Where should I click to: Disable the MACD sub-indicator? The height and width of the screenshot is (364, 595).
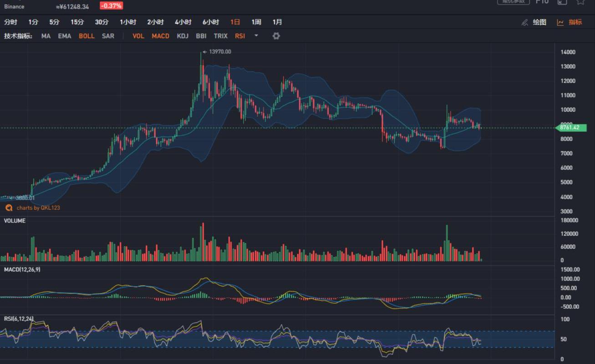click(x=160, y=36)
